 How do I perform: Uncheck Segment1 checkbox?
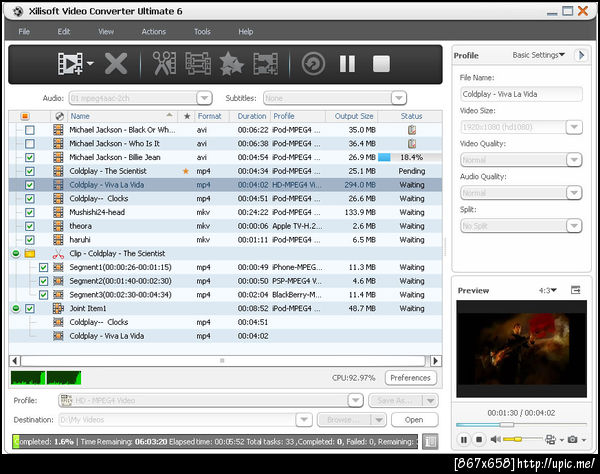pyautogui.click(x=43, y=267)
